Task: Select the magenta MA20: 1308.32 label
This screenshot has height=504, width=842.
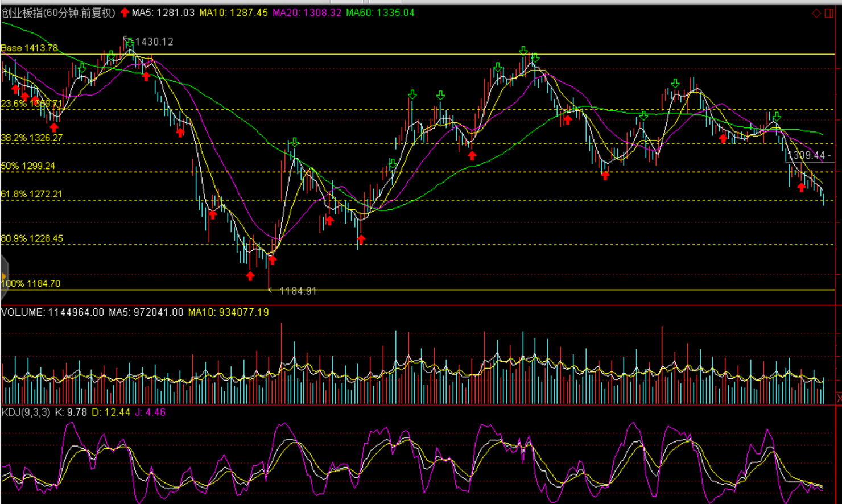Action: pyautogui.click(x=307, y=13)
